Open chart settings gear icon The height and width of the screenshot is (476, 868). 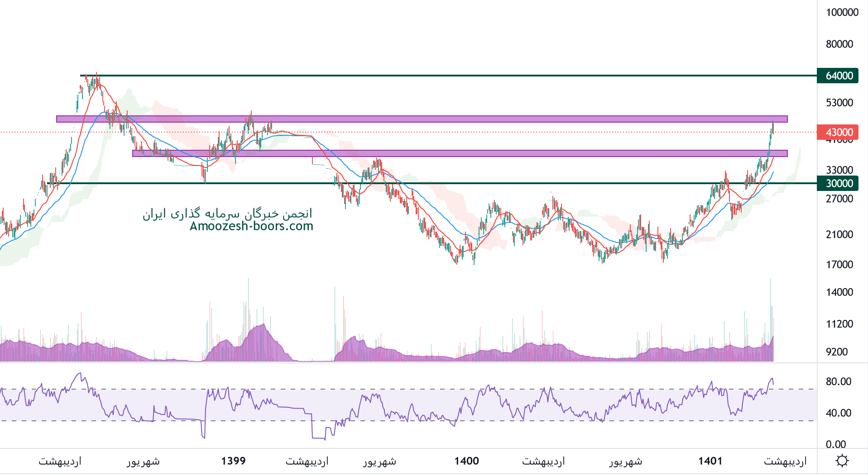click(x=842, y=461)
